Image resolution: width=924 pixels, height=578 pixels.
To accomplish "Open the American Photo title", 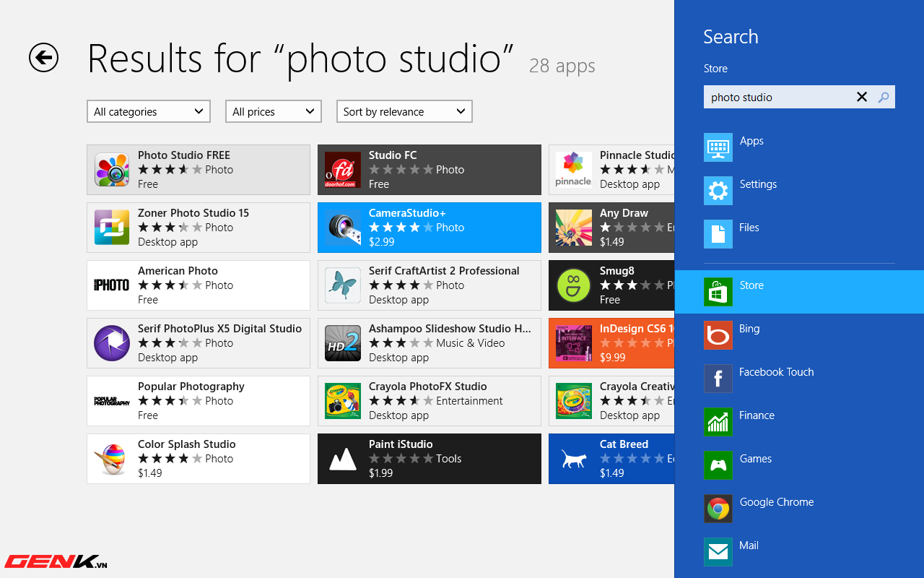I will coord(178,271).
